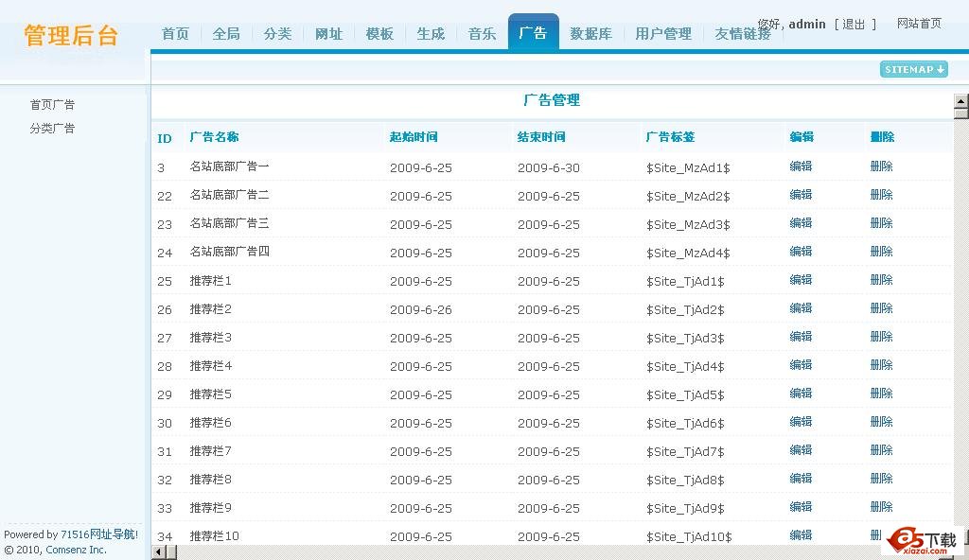
Task: Open the 数据库 tab
Action: [x=590, y=33]
